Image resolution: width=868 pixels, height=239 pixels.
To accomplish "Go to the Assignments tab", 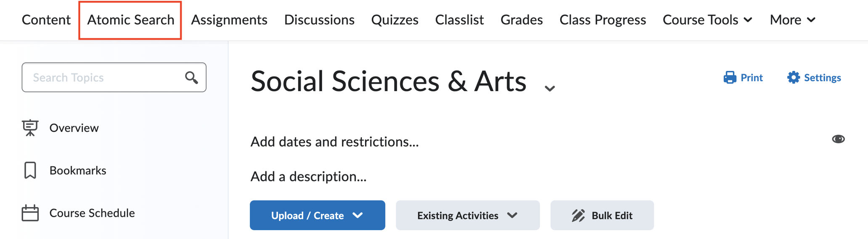I will (x=229, y=20).
